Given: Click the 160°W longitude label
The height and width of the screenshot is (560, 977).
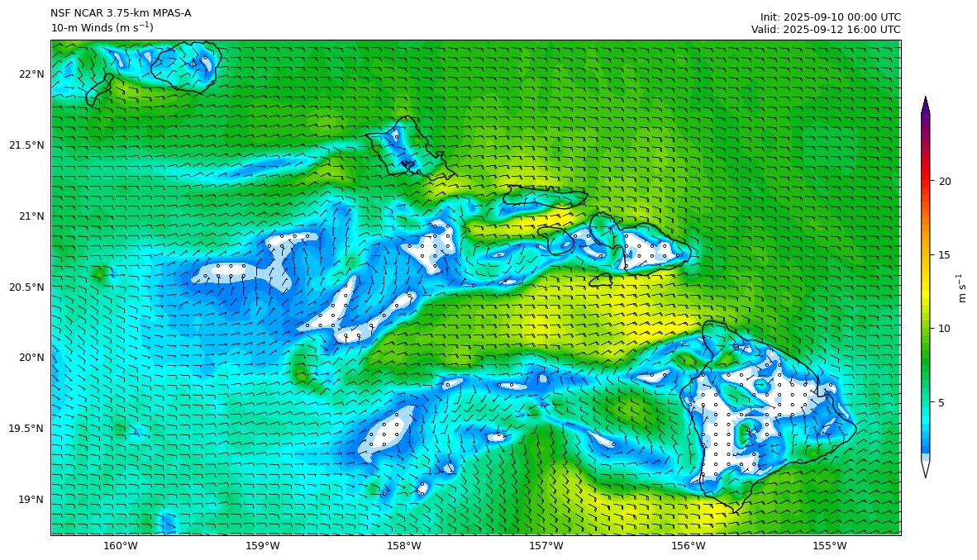Looking at the screenshot, I should coord(120,545).
